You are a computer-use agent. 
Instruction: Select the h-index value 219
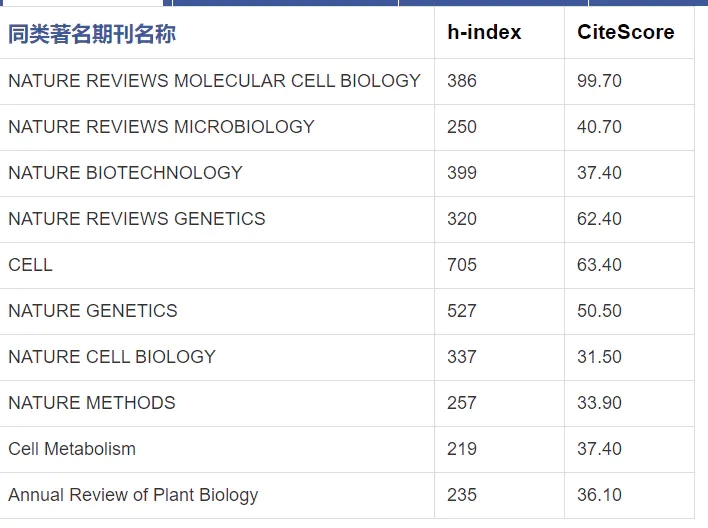(x=462, y=449)
